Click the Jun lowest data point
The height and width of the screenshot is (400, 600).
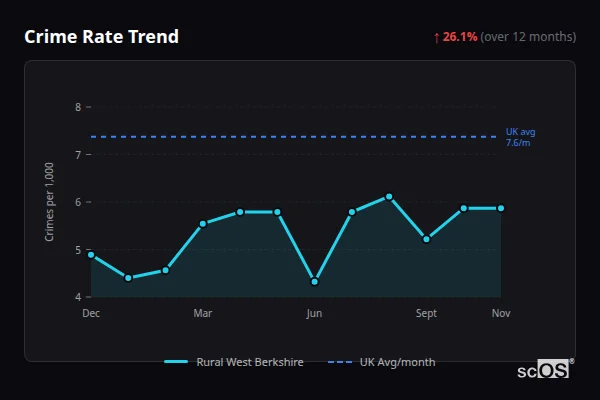[x=315, y=282]
